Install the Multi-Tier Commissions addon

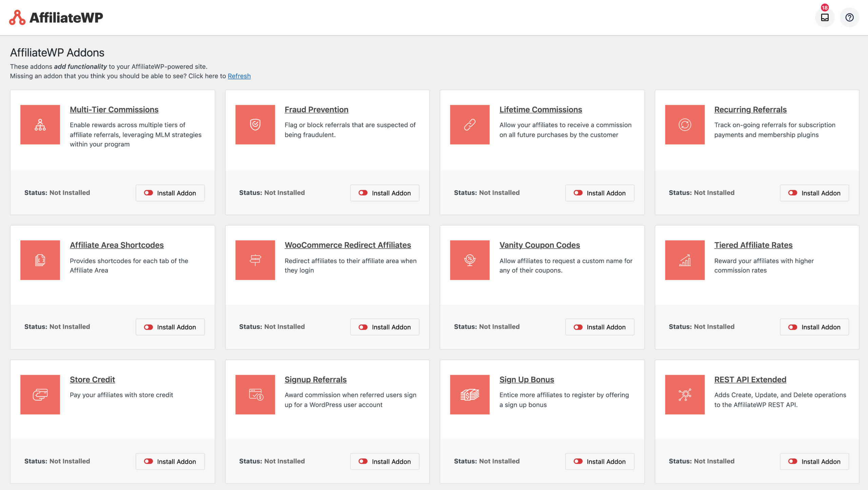click(x=170, y=193)
